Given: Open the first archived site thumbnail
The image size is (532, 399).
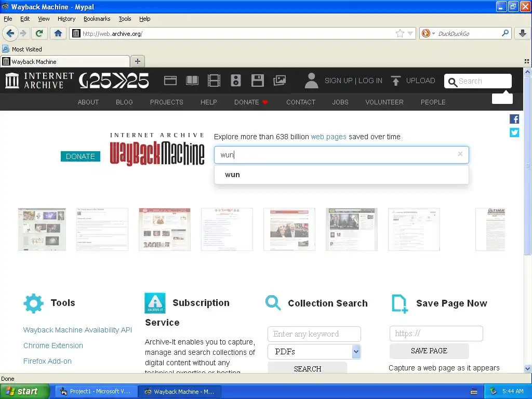Looking at the screenshot, I should (42, 229).
